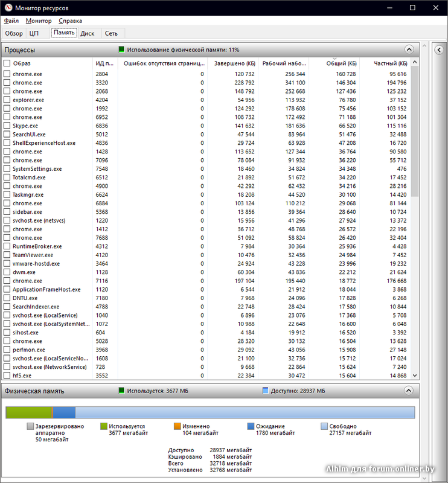Sort by the Рабочий набор column header
The width and height of the screenshot is (448, 483).
(x=283, y=63)
